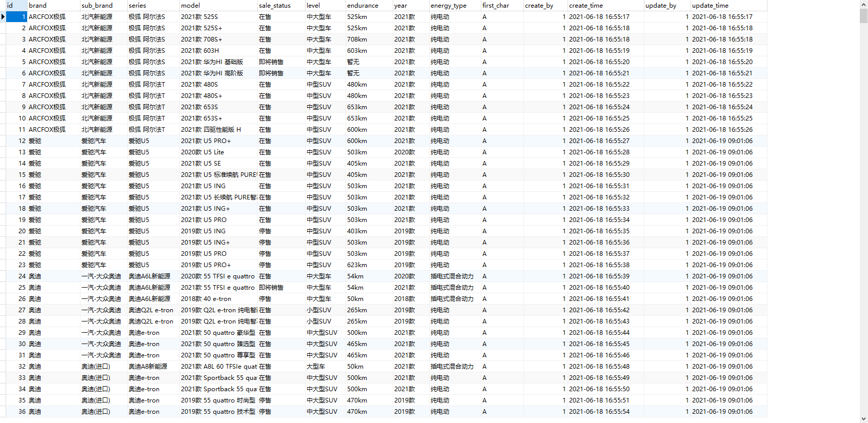The height and width of the screenshot is (423, 868).
Task: Select model cell '2019款 55 quattro 技术型'
Action: pos(218,412)
